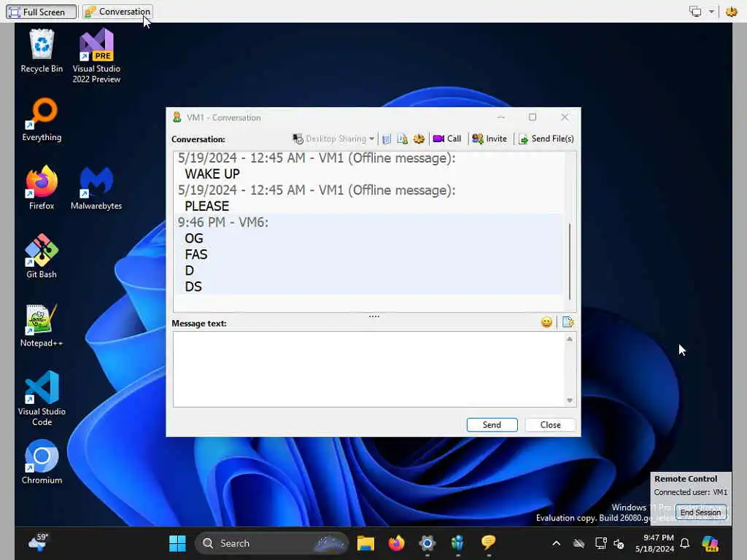This screenshot has height=560, width=747.
Task: Click the Desktop Sharing icon
Action: point(298,139)
